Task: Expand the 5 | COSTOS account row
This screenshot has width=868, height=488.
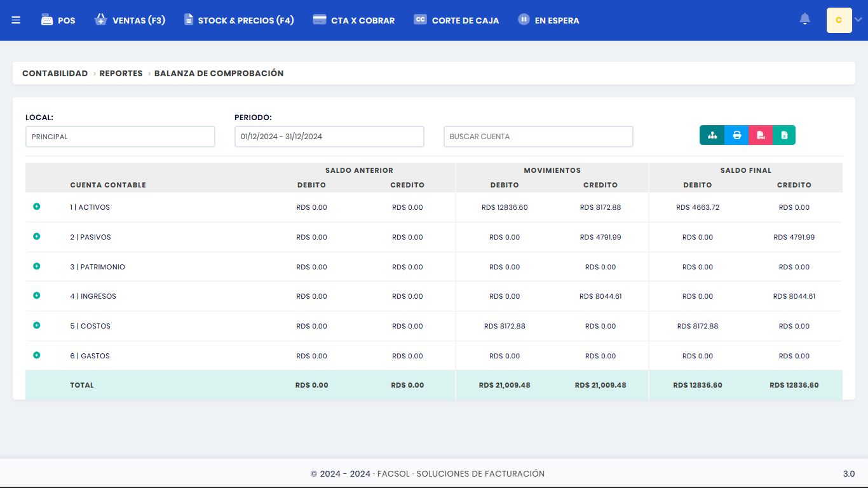Action: point(36,325)
